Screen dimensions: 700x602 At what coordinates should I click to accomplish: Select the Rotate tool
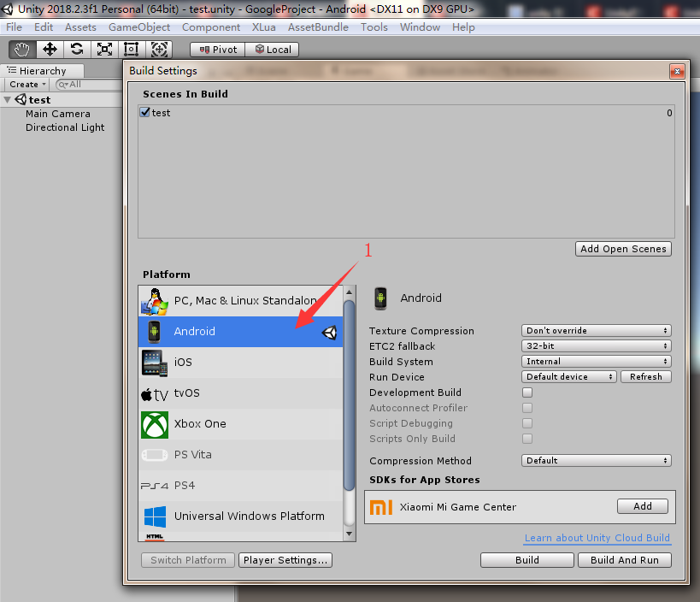77,49
